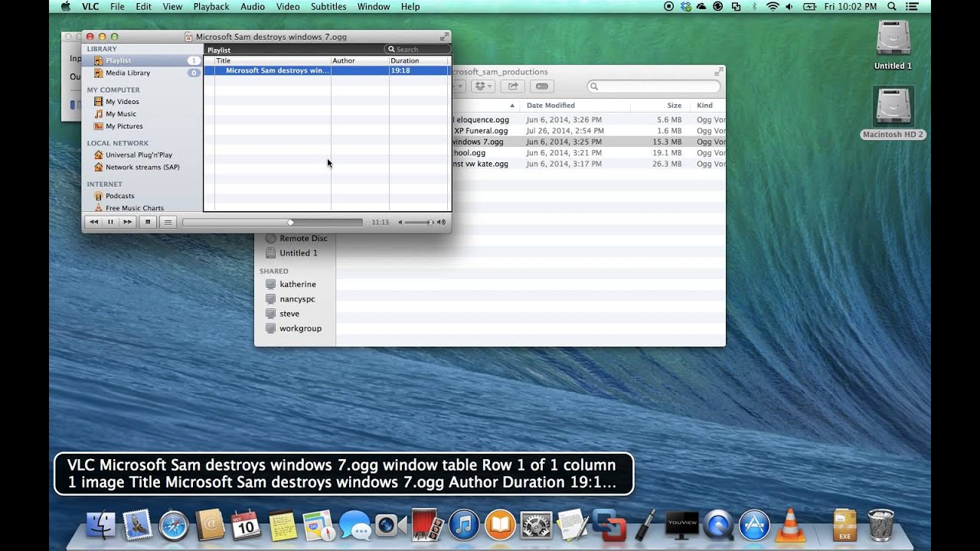Pause playback in VLC
Screen dimensions: 980x551
(110, 222)
